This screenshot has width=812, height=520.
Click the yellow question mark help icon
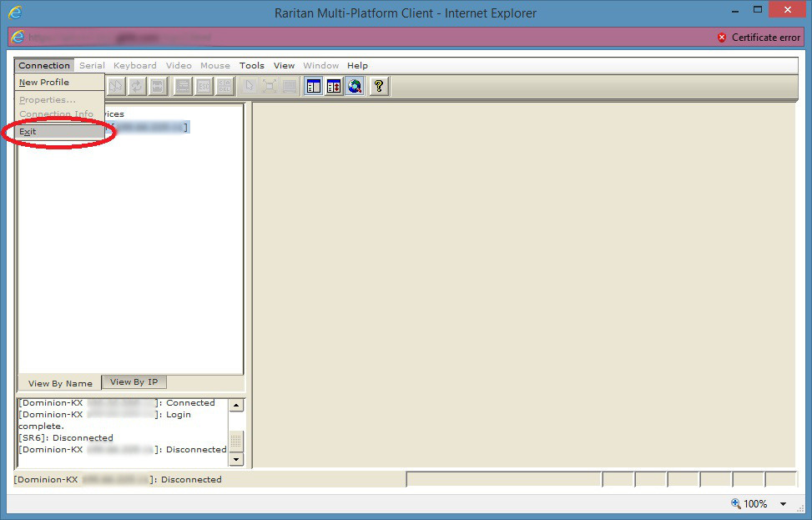point(379,87)
